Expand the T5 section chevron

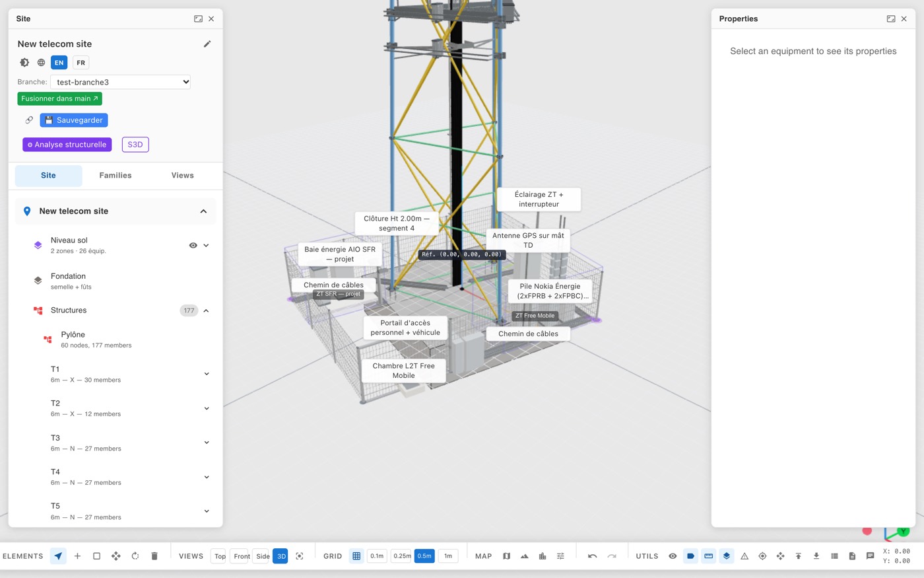point(207,511)
